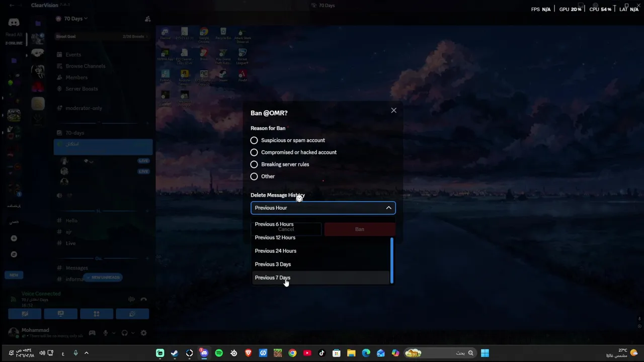This screenshot has height=362, width=644.
Task: Choose Previous 12 Hours option
Action: click(x=321, y=237)
